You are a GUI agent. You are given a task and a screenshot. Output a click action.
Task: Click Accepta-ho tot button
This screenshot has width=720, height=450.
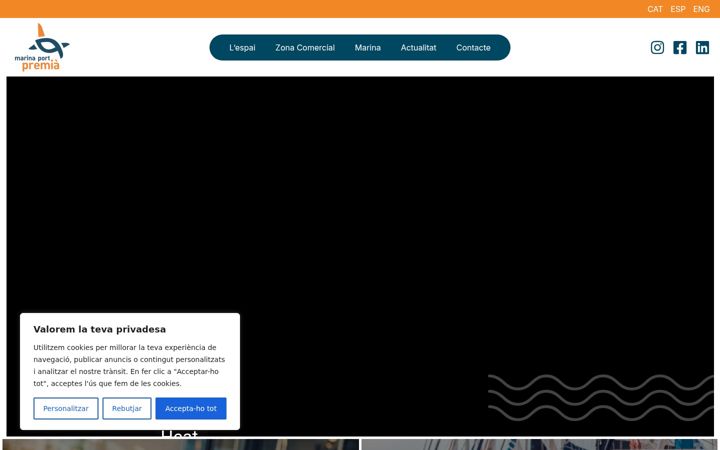[x=191, y=408]
